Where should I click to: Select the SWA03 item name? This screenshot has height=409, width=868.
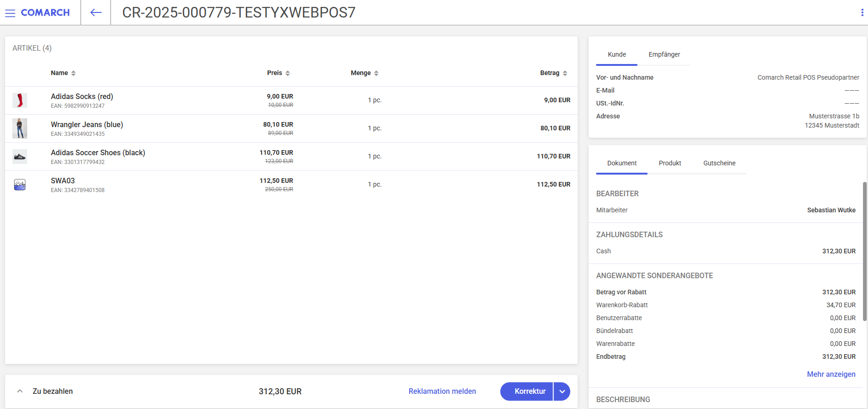pos(63,181)
